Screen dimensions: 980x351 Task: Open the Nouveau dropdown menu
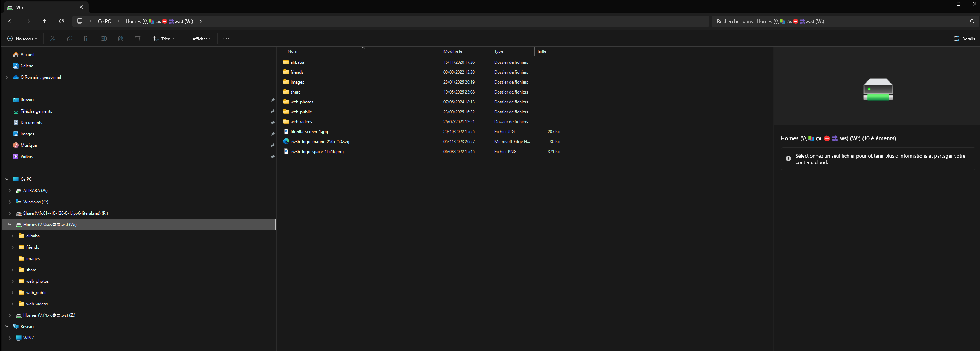[22, 39]
